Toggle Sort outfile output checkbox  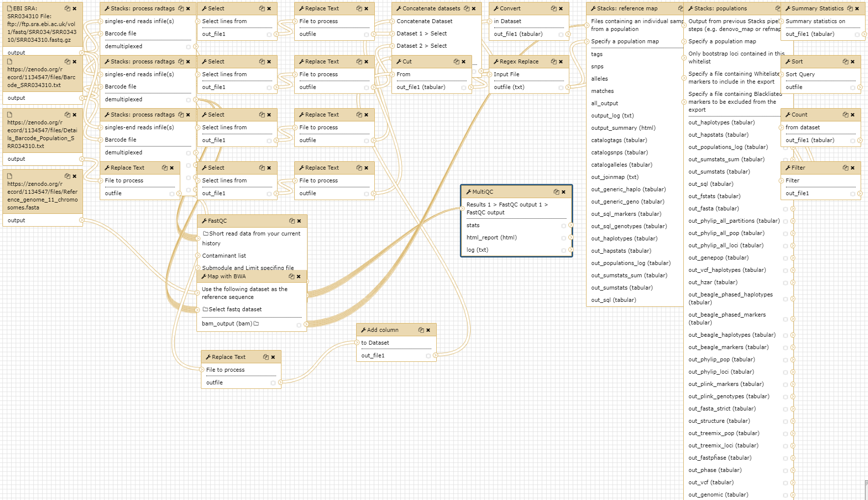click(853, 88)
